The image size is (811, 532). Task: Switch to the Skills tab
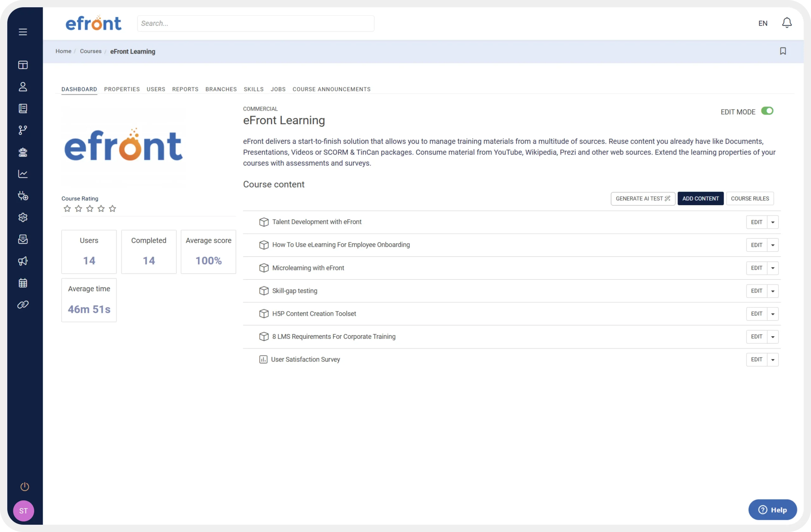(x=253, y=89)
